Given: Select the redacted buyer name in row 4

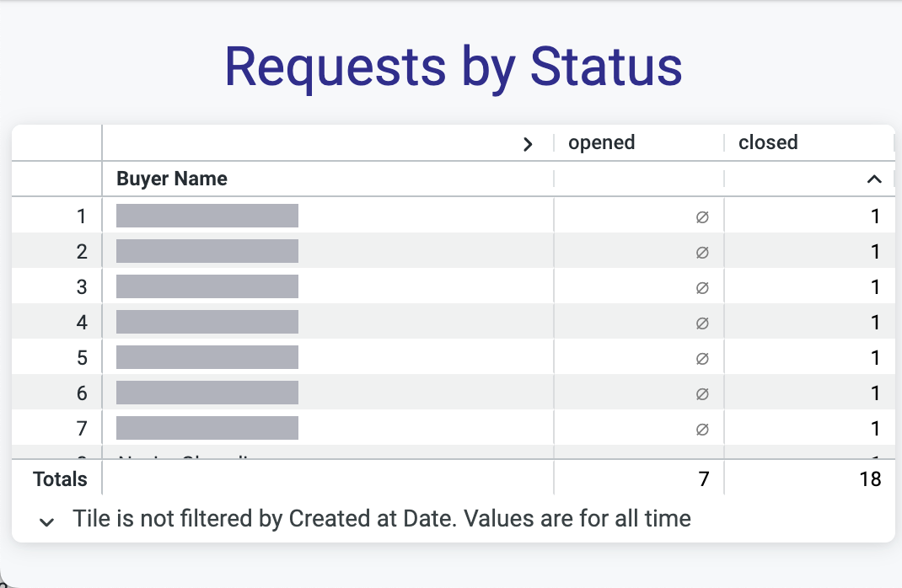Looking at the screenshot, I should coord(207,322).
